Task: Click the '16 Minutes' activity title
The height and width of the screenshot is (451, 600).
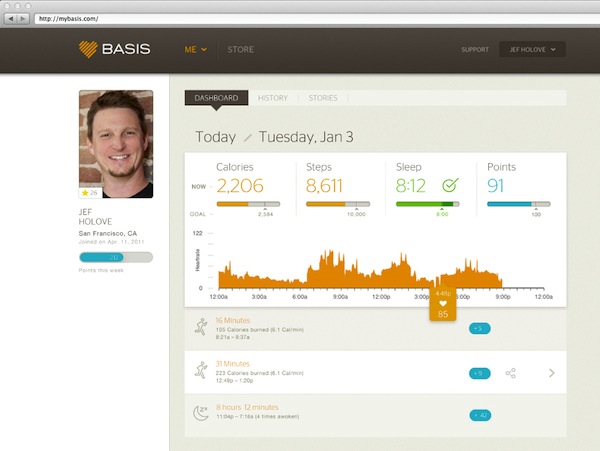Action: coord(233,321)
